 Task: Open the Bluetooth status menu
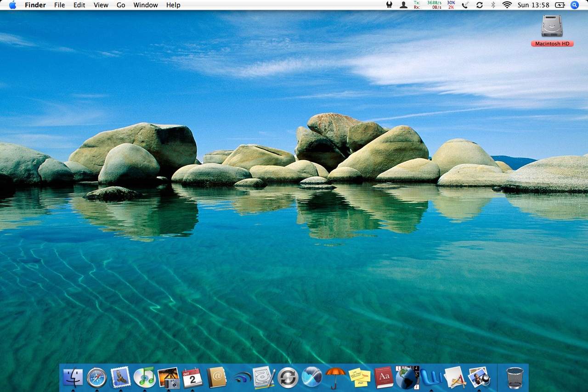click(x=492, y=5)
